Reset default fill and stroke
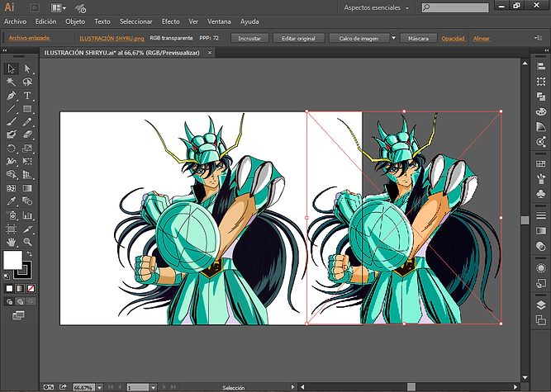 pyautogui.click(x=7, y=276)
